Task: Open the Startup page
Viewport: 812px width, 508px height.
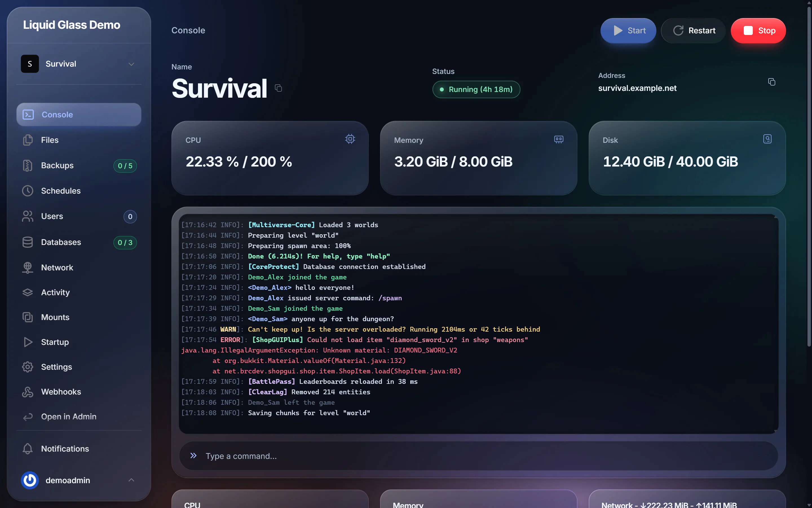Action: pos(79,342)
